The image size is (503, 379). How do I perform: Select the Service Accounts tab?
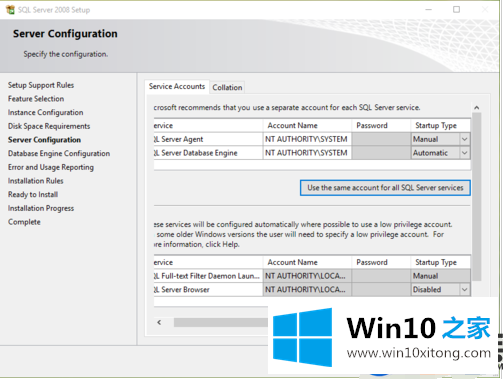click(x=177, y=86)
